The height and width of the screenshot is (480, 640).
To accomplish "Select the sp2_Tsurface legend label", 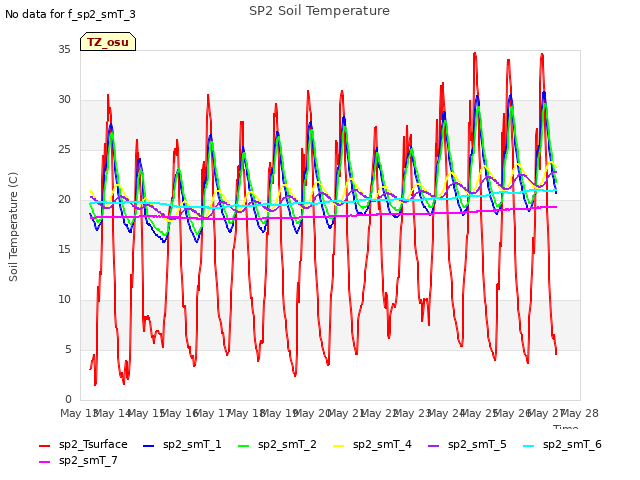I will point(93,444).
